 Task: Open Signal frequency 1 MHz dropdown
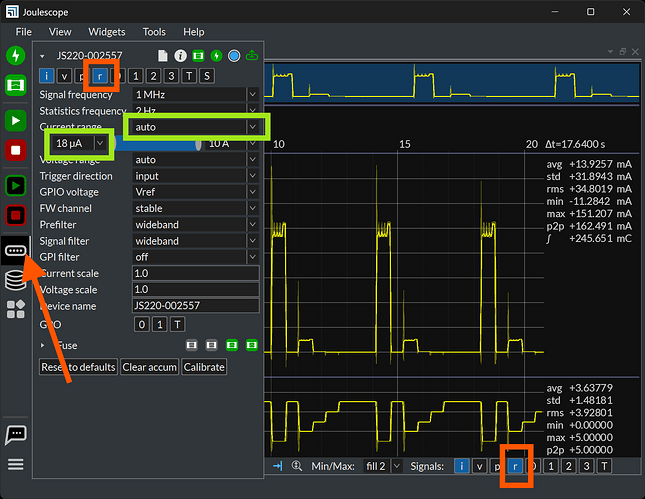[195, 95]
